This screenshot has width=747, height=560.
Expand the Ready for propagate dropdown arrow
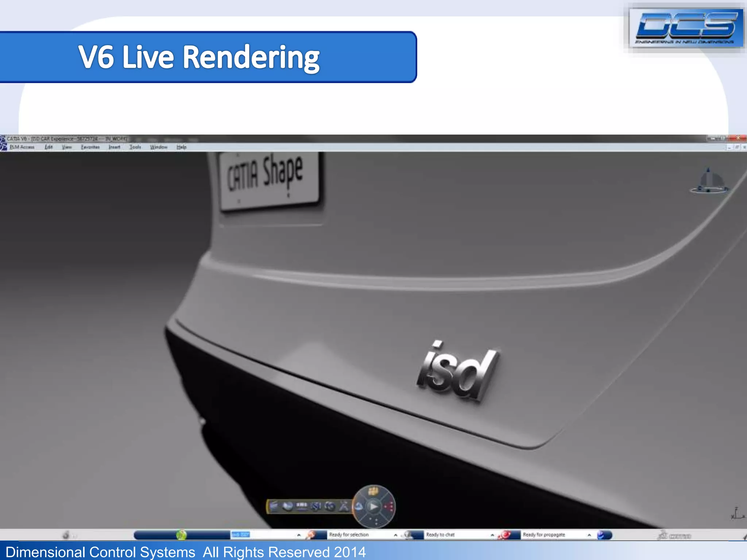(x=589, y=535)
